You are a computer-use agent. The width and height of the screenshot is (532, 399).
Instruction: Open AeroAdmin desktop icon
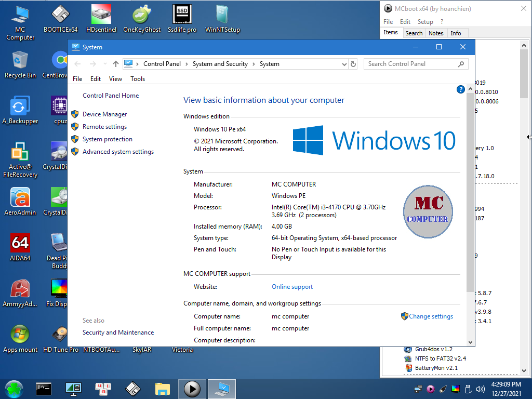tap(20, 202)
